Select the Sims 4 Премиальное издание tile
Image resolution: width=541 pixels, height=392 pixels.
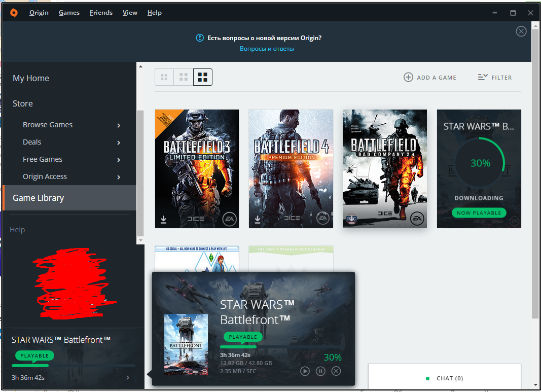point(291,259)
